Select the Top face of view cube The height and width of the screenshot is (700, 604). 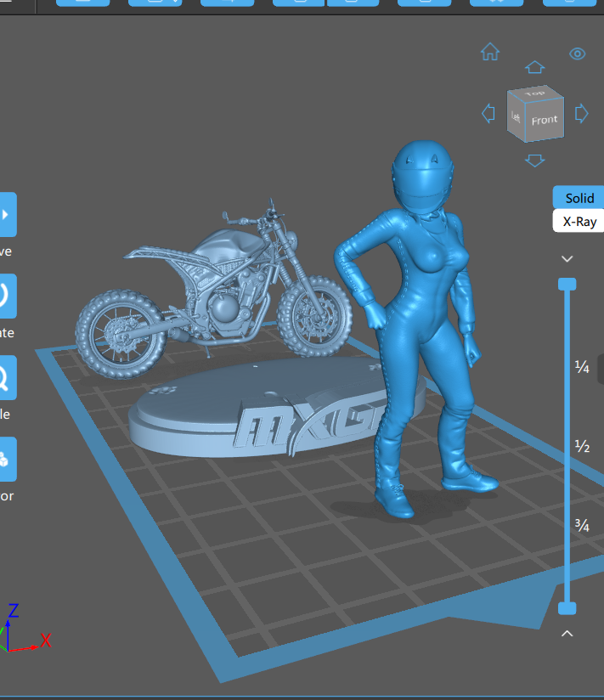(535, 93)
